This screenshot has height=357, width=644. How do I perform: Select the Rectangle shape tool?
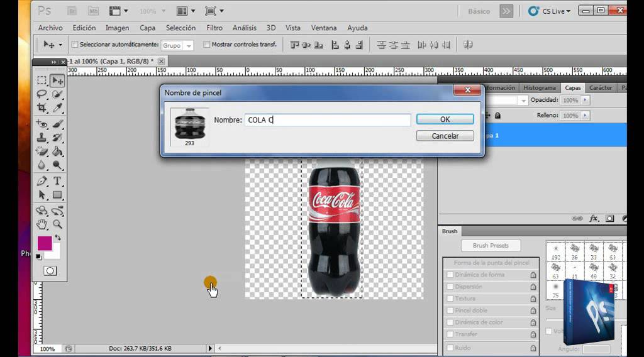point(57,194)
